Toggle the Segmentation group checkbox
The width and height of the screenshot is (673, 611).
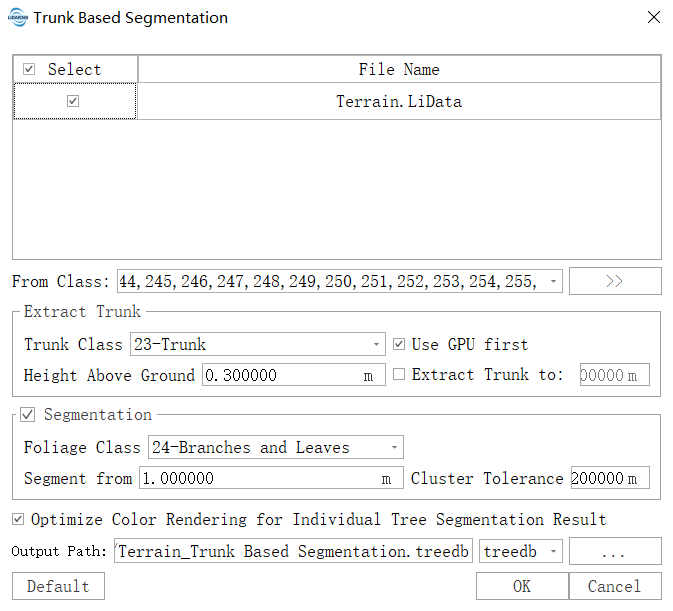28,414
